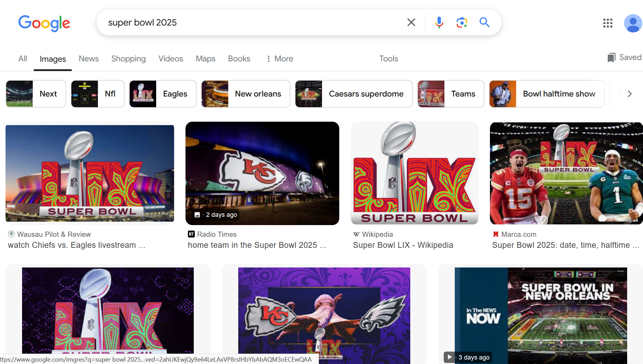
Task: Switch to the All tab
Action: tap(23, 59)
